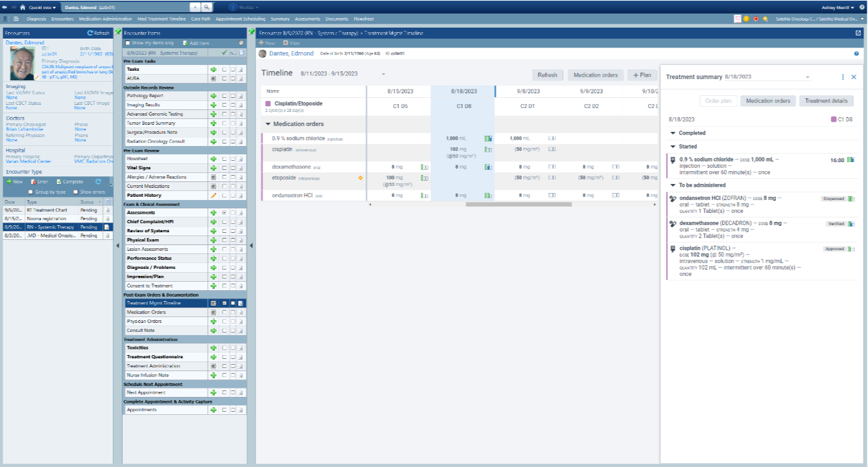Click the eye icon beside Current Medications
Screen dimensions: 868x467
pyautogui.click(x=213, y=186)
